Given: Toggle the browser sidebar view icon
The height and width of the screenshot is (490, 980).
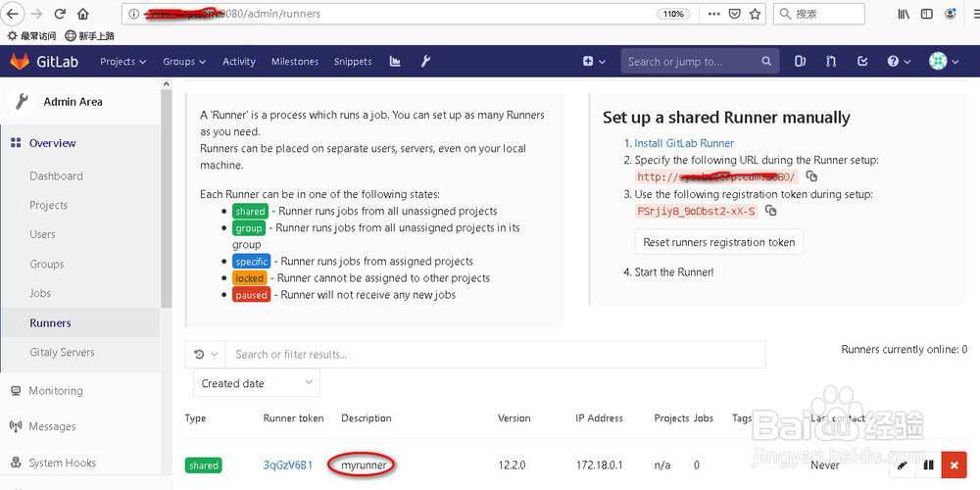Looking at the screenshot, I should pyautogui.click(x=927, y=13).
